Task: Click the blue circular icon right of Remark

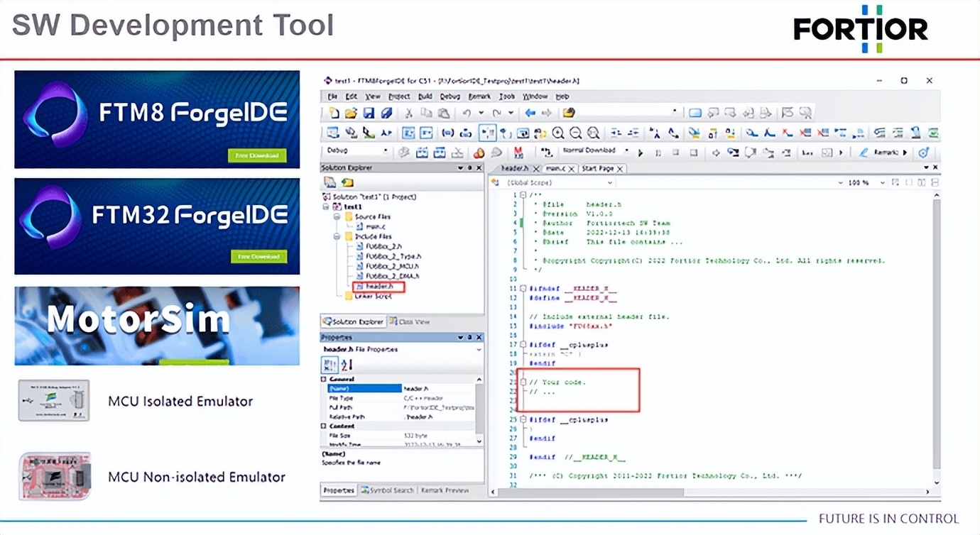Action: pos(924,153)
